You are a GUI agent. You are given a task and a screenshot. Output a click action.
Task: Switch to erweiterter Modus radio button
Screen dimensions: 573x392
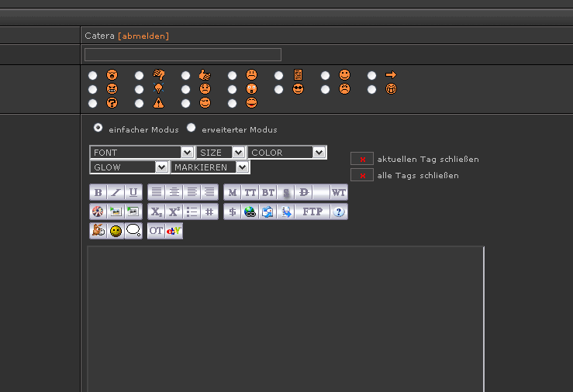191,127
